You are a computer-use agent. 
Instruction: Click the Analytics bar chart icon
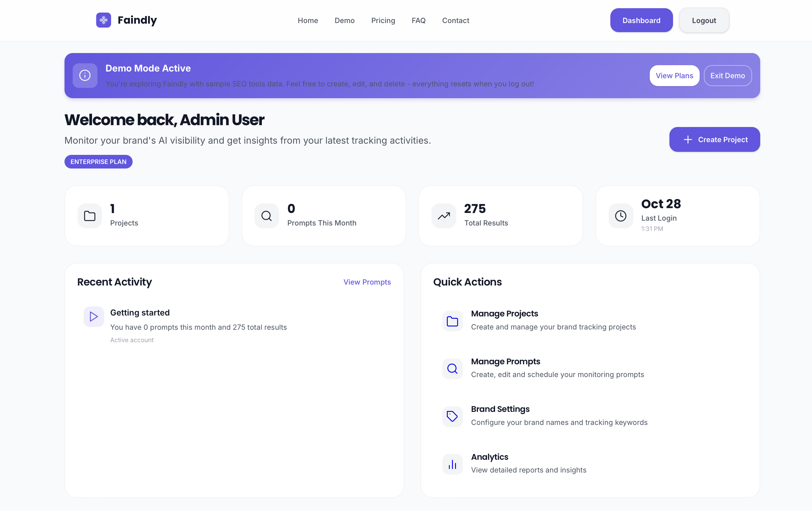pyautogui.click(x=452, y=464)
